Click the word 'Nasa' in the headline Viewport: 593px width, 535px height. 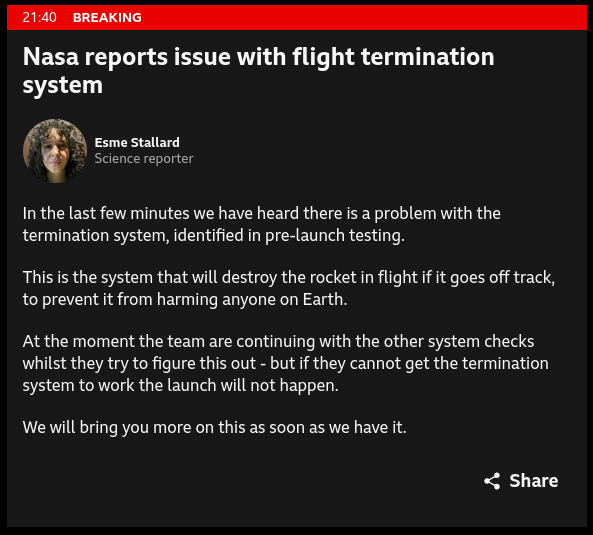(x=51, y=57)
